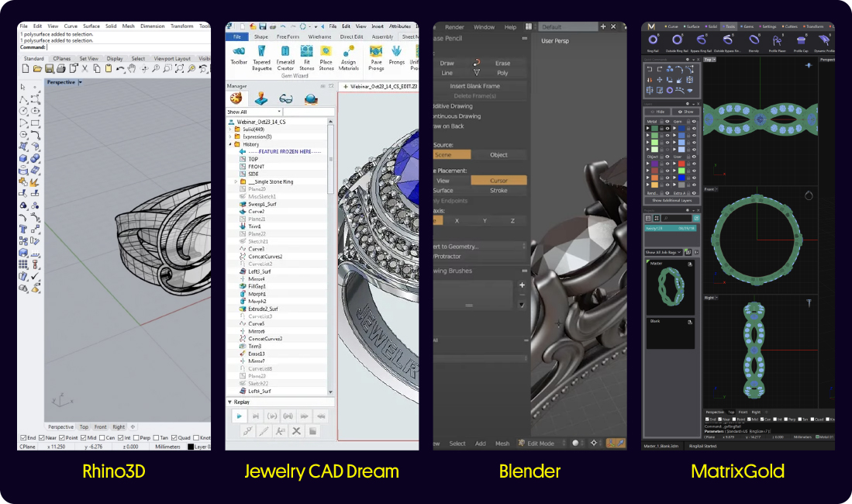Click the green Metal layer color swatch
852x504 pixels.
click(x=654, y=129)
